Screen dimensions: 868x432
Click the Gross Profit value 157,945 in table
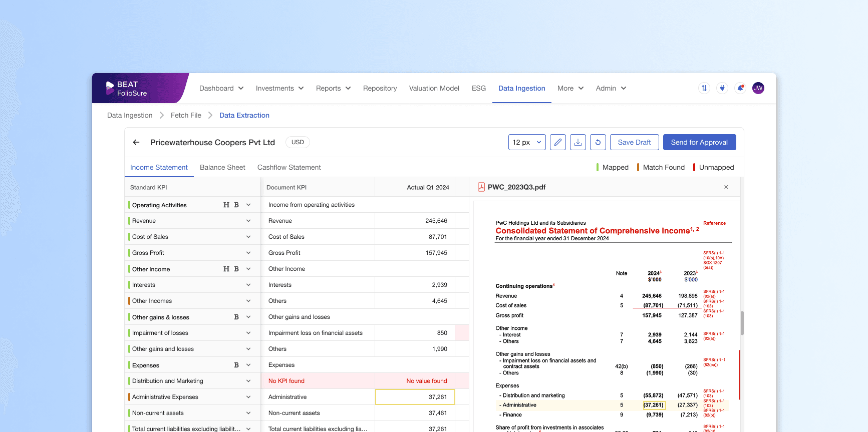(x=436, y=253)
